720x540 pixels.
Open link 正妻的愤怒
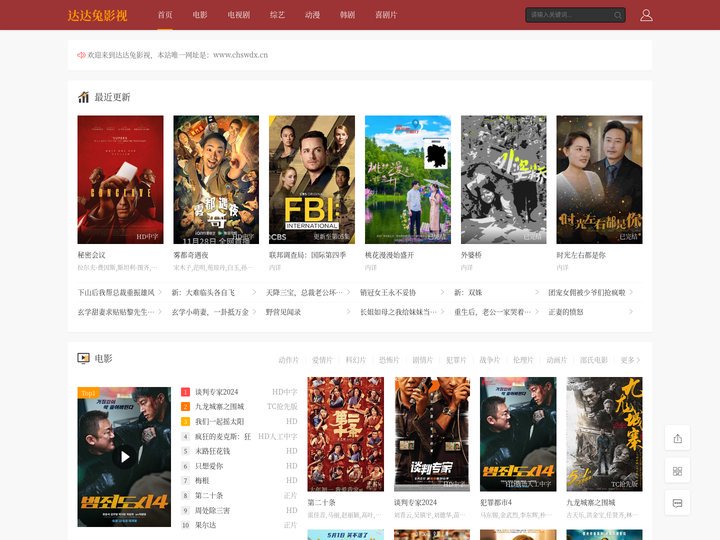point(566,312)
